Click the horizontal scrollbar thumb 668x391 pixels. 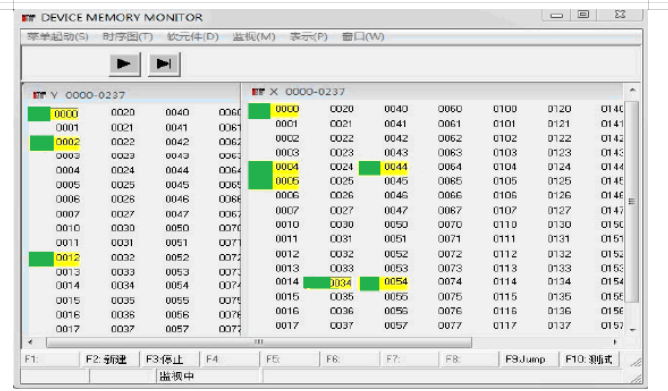(x=259, y=342)
